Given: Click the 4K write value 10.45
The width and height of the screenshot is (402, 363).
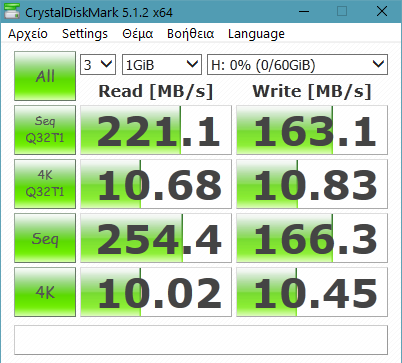Looking at the screenshot, I should point(312,292).
